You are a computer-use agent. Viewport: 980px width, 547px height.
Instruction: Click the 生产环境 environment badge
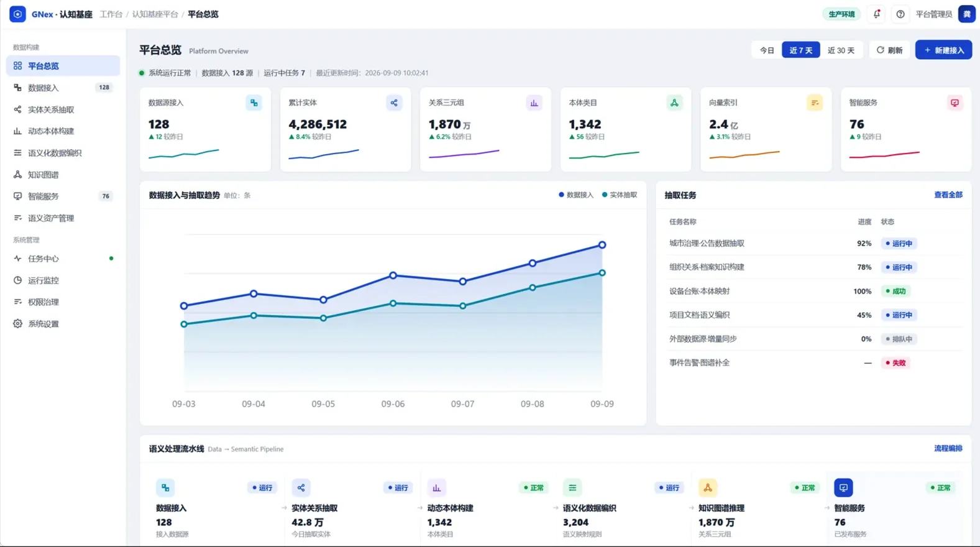[841, 14]
